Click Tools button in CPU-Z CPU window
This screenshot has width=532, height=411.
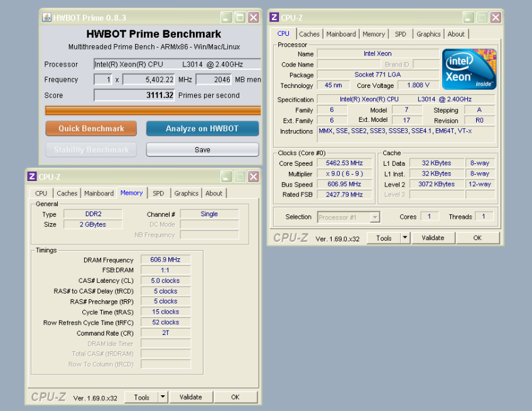pyautogui.click(x=384, y=238)
